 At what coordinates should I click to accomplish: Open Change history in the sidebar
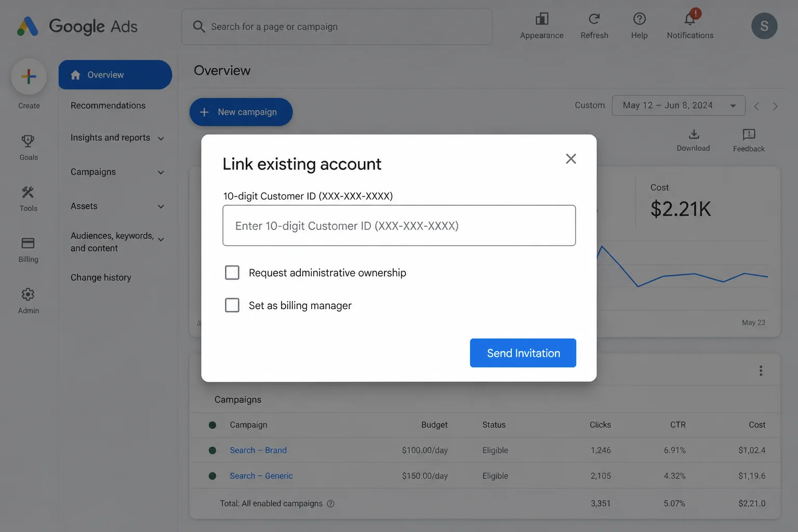(101, 277)
